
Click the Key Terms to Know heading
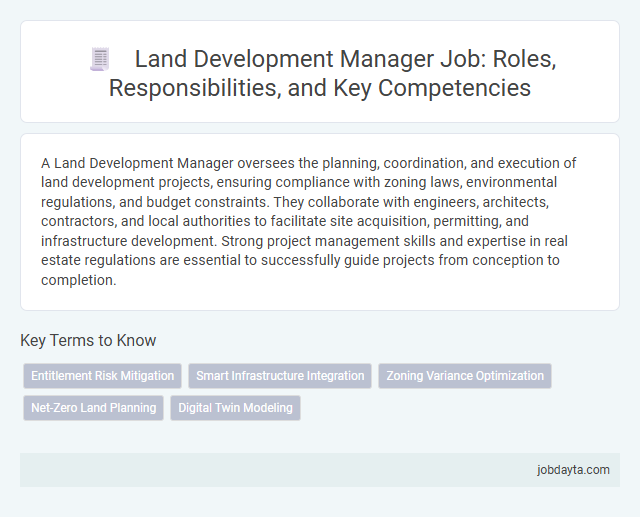88,340
